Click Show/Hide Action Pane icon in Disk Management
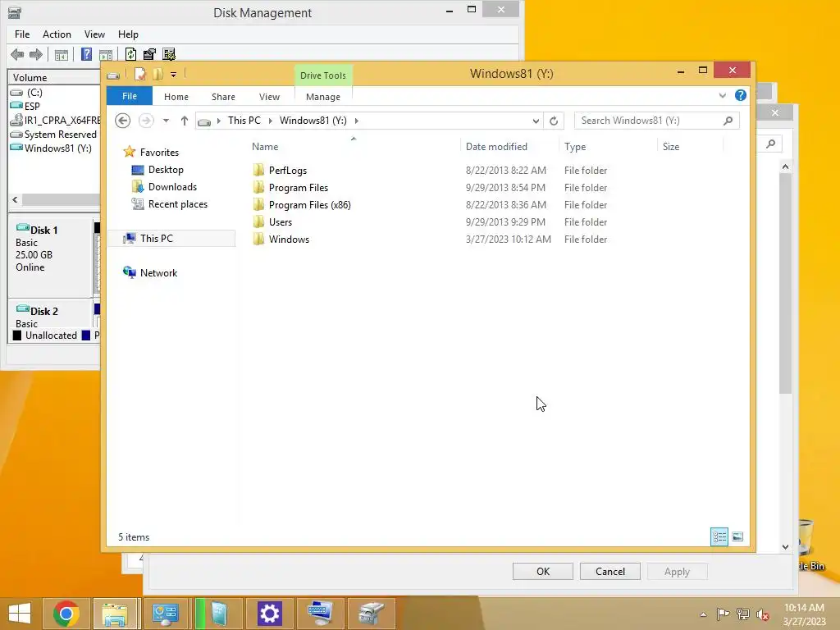This screenshot has width=840, height=630. click(x=106, y=55)
